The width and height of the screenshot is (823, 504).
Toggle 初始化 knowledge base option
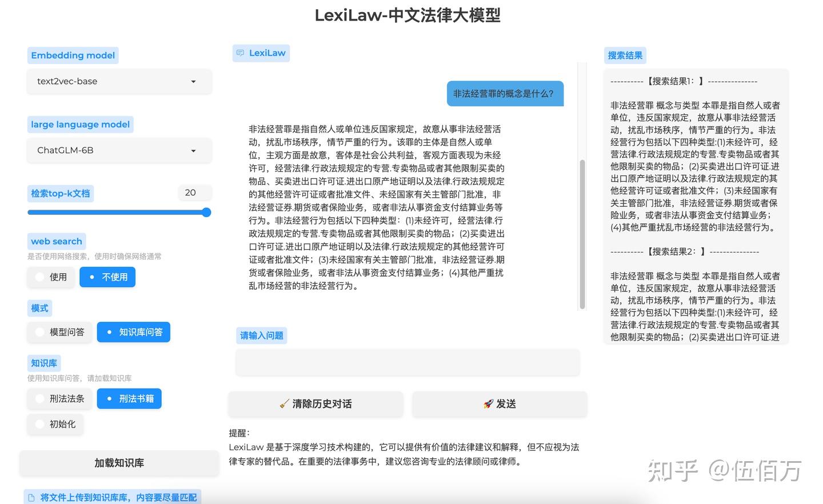point(55,424)
